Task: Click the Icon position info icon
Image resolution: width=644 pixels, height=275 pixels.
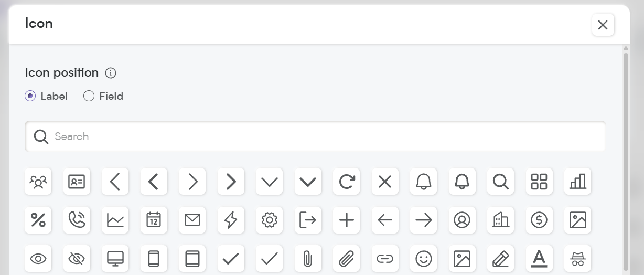Action: click(111, 73)
